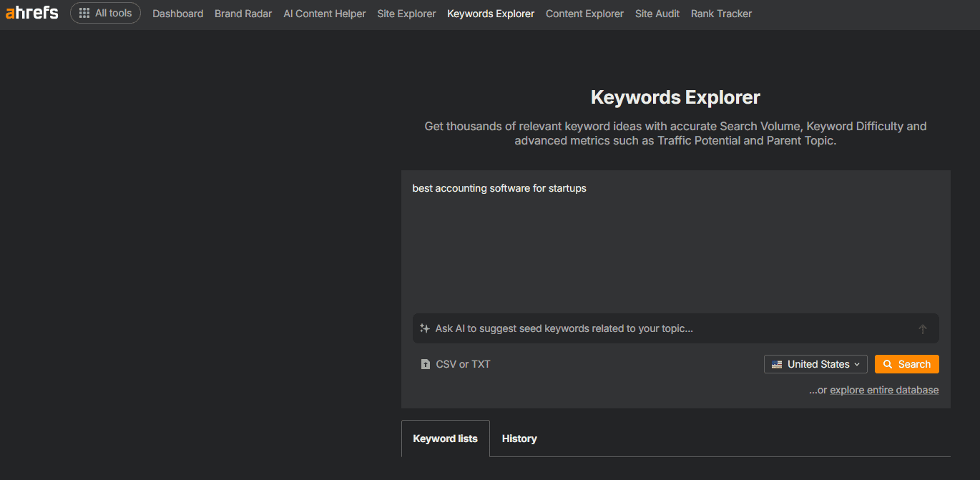980x480 pixels.
Task: Open Content Explorer tool
Action: coord(584,14)
